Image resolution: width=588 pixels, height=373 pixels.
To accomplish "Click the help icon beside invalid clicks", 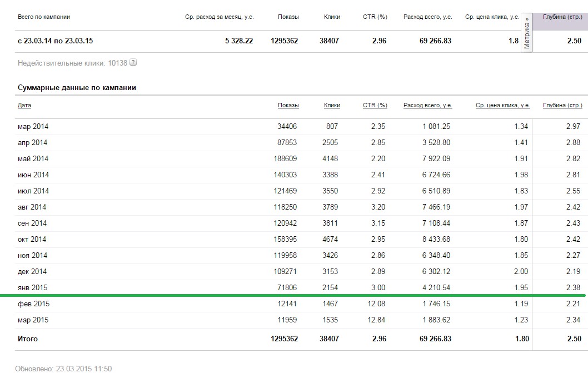I will 133,63.
